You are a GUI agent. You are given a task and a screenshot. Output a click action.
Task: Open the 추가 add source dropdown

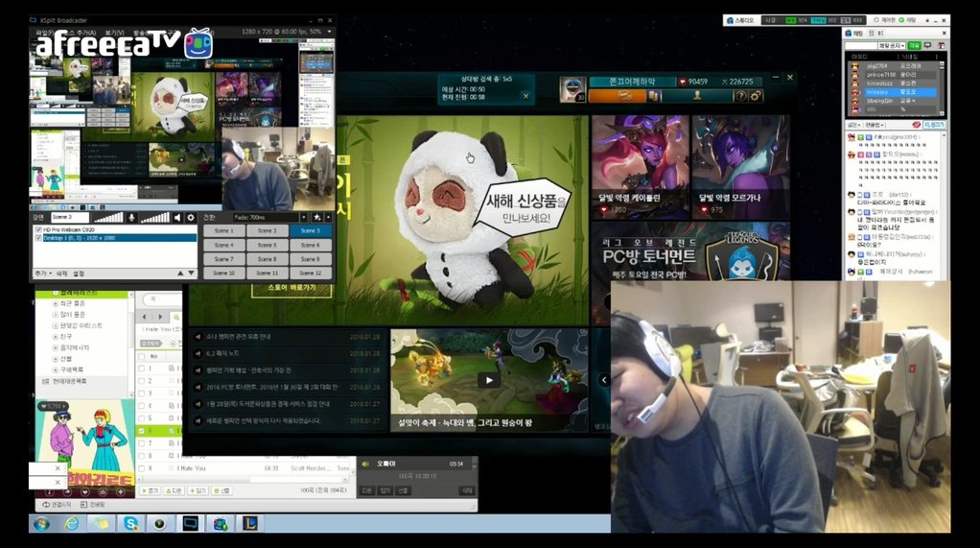pyautogui.click(x=44, y=274)
